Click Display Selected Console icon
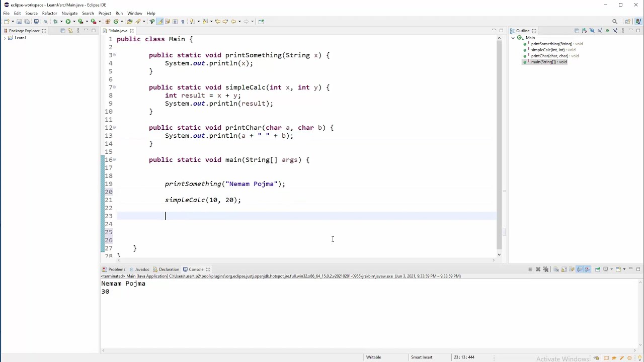The image size is (644, 362). [605, 269]
